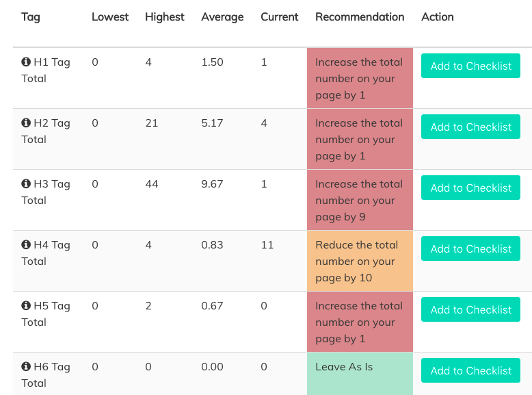Select the Average column header
532x395 pixels.
coord(222,17)
